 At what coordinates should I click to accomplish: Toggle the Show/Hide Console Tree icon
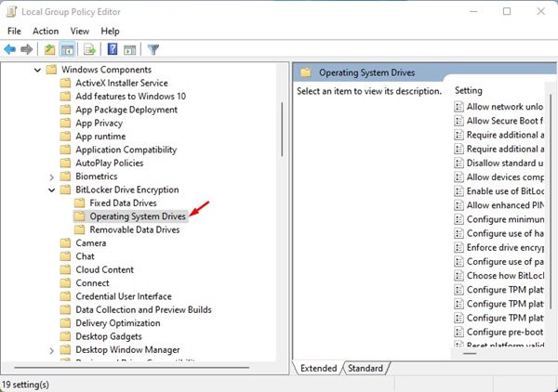[67, 49]
